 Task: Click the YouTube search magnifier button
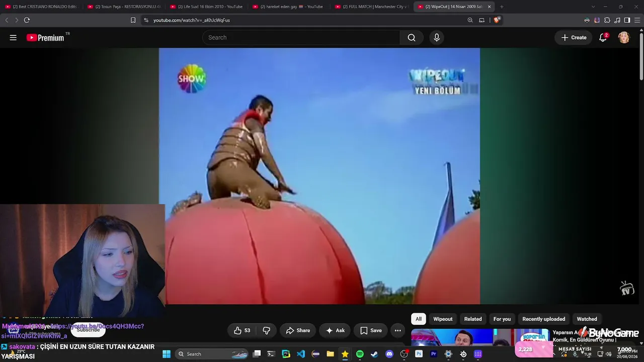click(x=412, y=38)
